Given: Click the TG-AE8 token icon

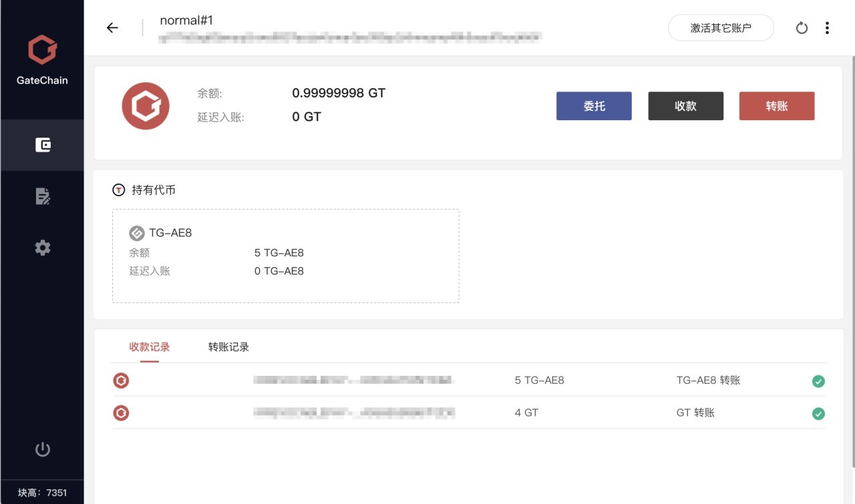Looking at the screenshot, I should (x=136, y=233).
